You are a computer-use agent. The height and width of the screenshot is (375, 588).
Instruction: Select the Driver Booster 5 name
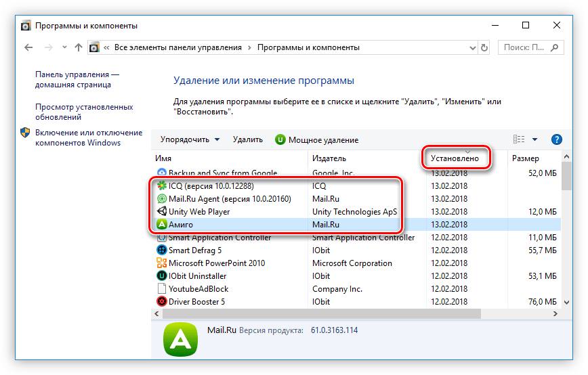tap(197, 302)
